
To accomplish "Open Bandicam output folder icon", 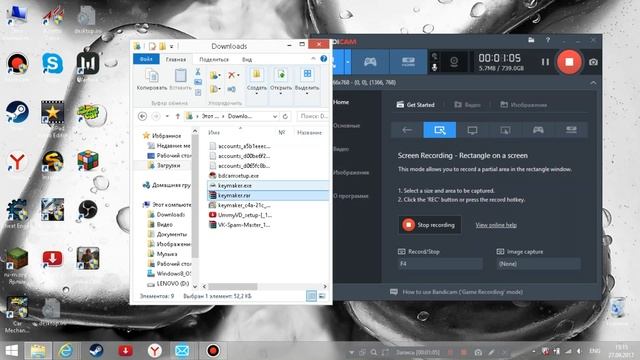I will (x=531, y=40).
